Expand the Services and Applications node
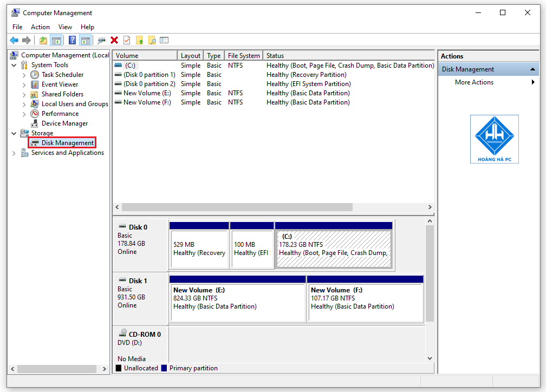The width and height of the screenshot is (546, 392). (x=14, y=153)
